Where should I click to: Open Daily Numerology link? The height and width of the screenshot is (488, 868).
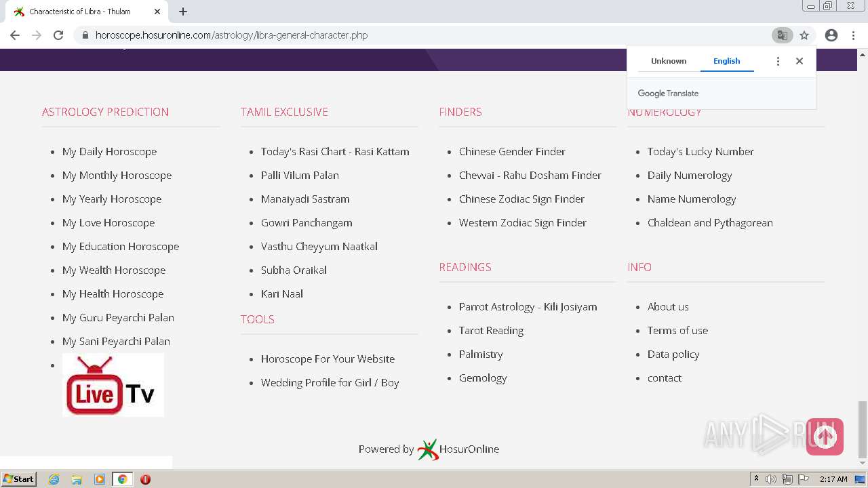point(690,176)
